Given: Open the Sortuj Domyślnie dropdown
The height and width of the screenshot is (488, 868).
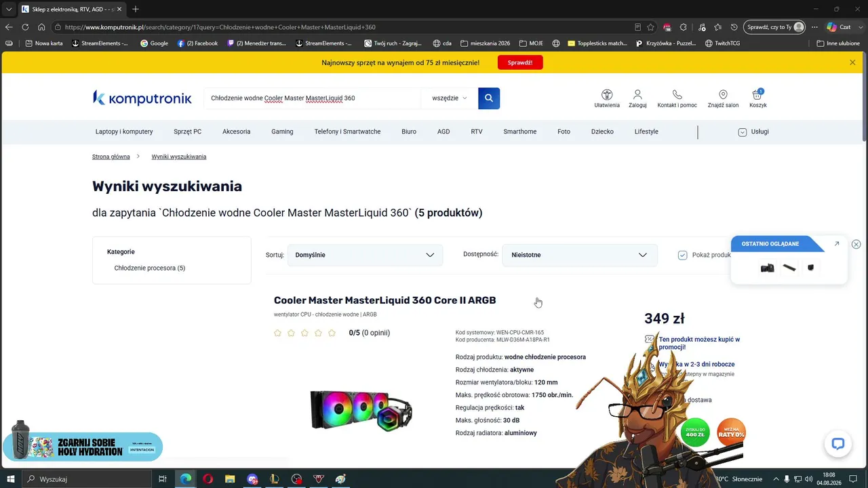Looking at the screenshot, I should click(x=365, y=255).
